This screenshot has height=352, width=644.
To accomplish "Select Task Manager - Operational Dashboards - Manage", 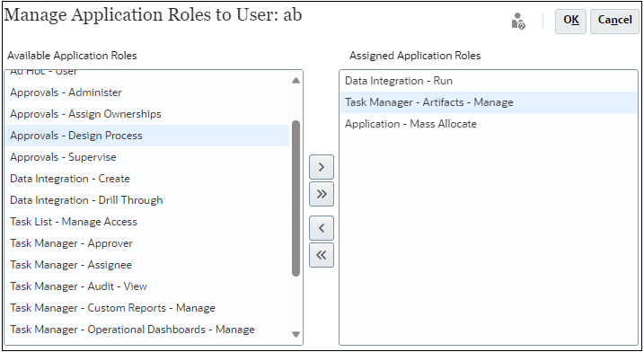I will click(x=147, y=330).
